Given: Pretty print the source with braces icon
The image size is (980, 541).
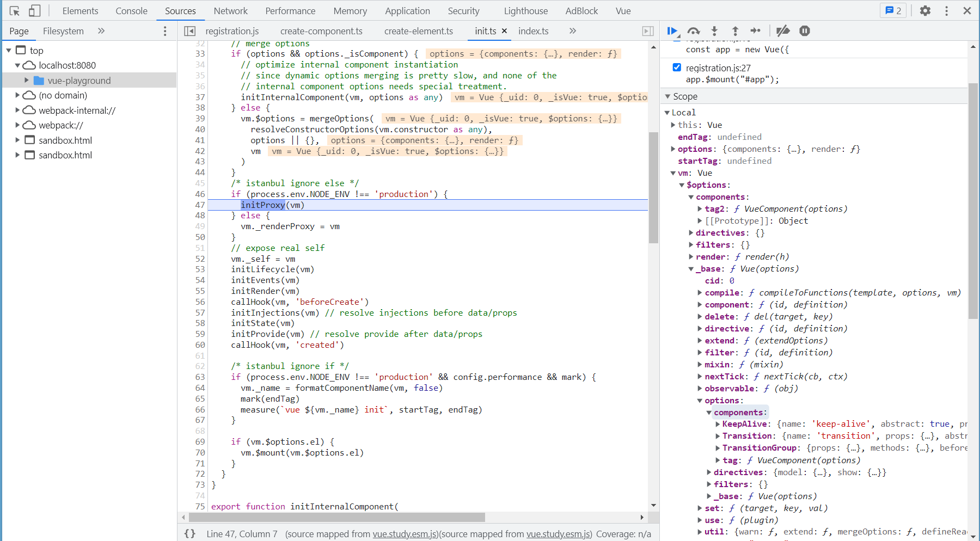Looking at the screenshot, I should click(x=190, y=534).
